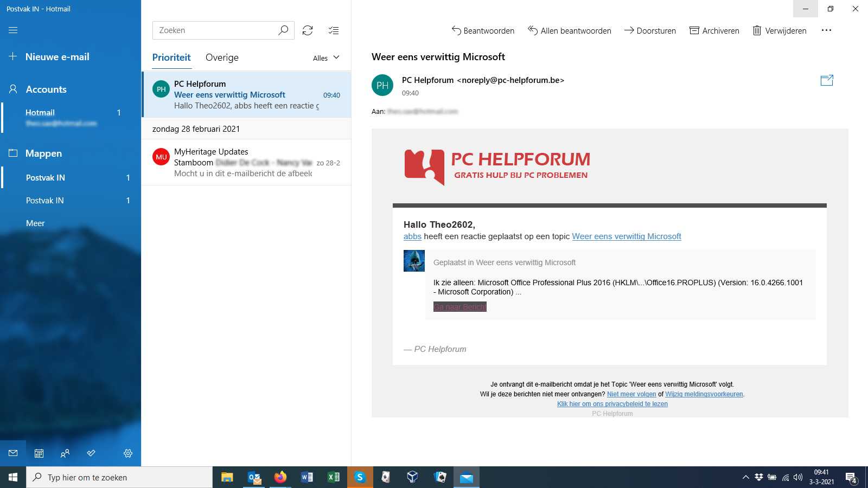Open the abbs user link
The image size is (868, 488).
(x=412, y=236)
